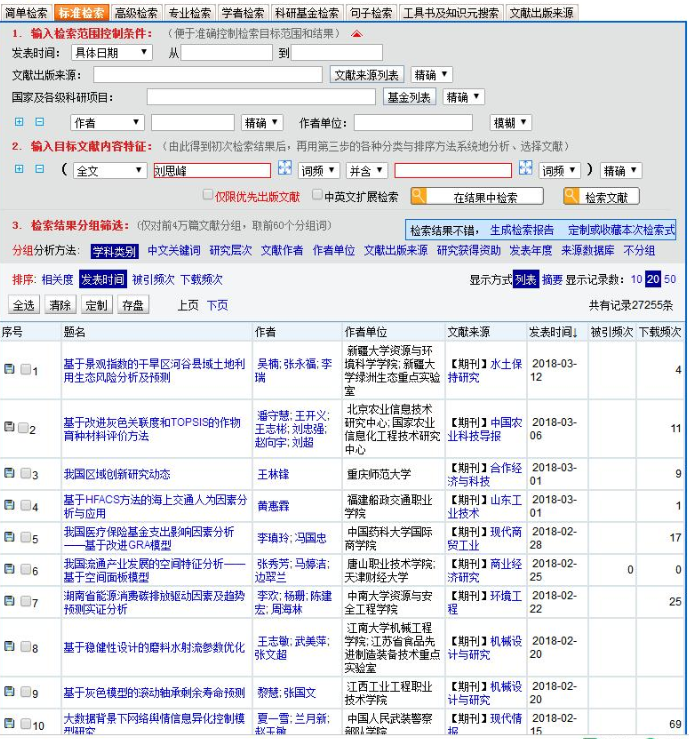Open 模糊 dropdown for 作者单位
The image size is (689, 739).
click(x=511, y=123)
